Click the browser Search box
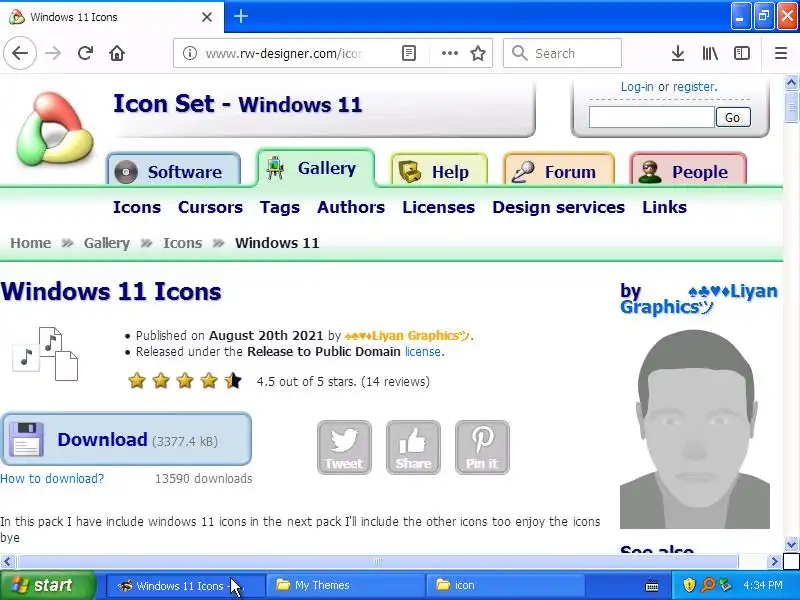This screenshot has height=600, width=800. 562,53
